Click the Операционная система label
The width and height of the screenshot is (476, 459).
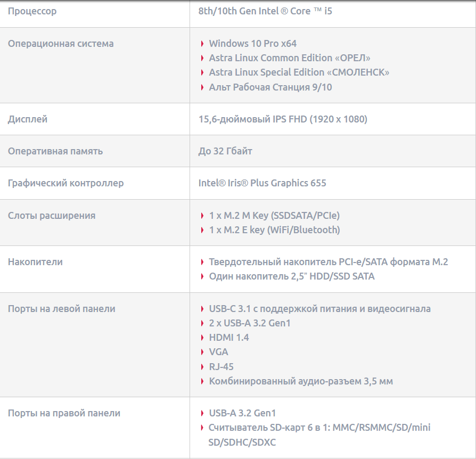click(61, 44)
